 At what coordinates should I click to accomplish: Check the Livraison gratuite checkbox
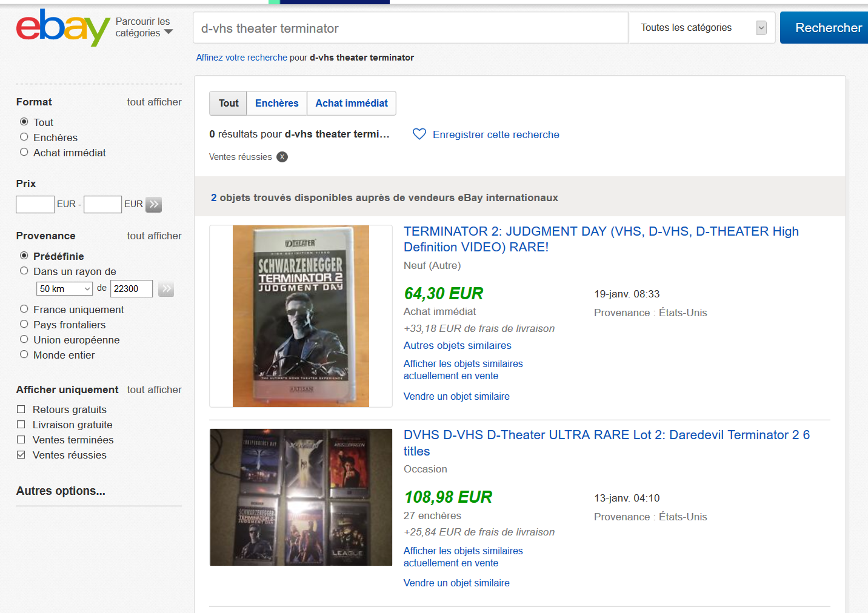point(21,425)
